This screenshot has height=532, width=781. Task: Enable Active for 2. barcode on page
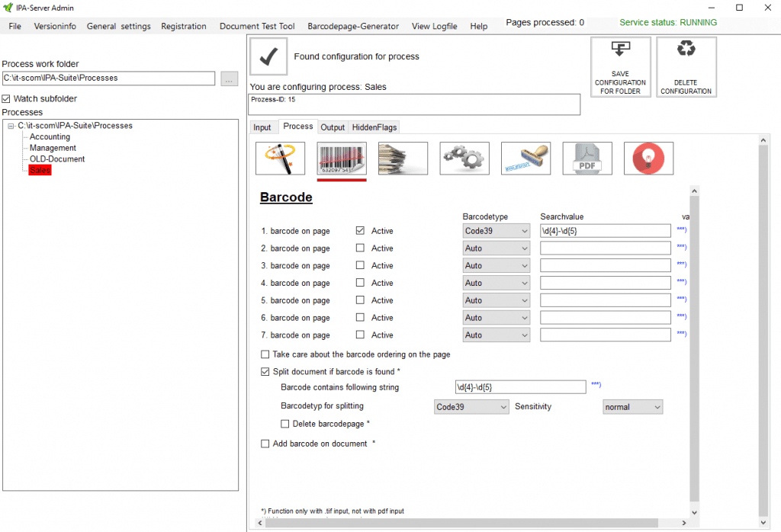[360, 248]
